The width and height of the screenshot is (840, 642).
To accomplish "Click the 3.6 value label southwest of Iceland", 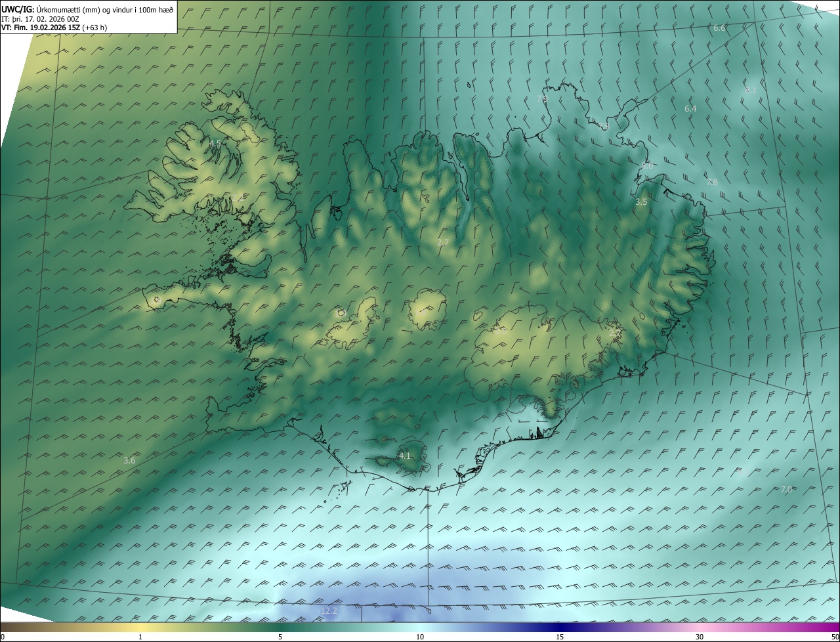I will [129, 461].
